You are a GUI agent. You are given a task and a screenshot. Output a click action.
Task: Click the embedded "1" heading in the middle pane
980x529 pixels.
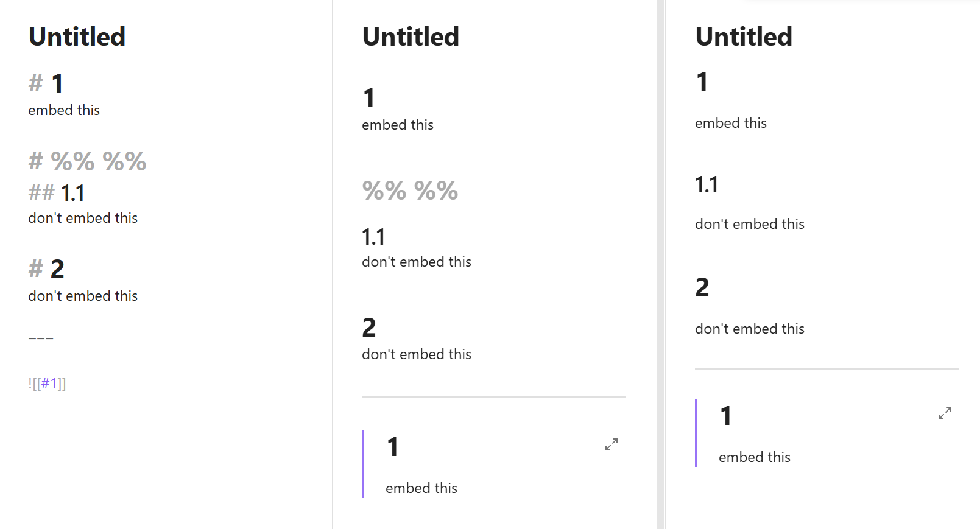pyautogui.click(x=393, y=447)
